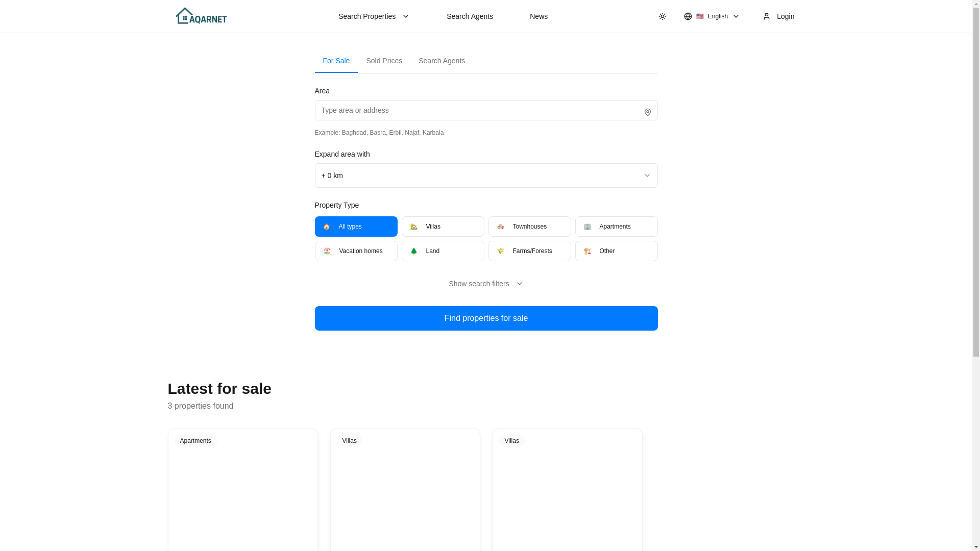This screenshot has height=551, width=980.
Task: Focus the Type area or address field
Action: click(x=486, y=110)
